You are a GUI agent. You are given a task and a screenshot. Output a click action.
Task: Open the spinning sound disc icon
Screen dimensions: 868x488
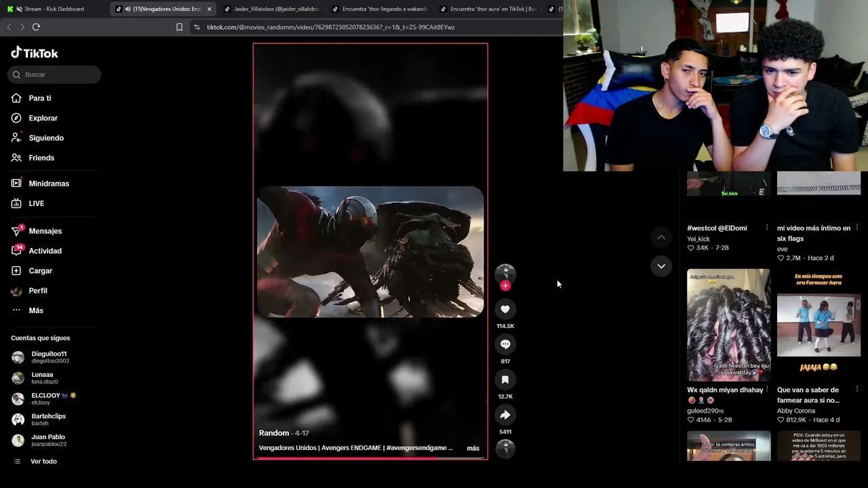[505, 449]
